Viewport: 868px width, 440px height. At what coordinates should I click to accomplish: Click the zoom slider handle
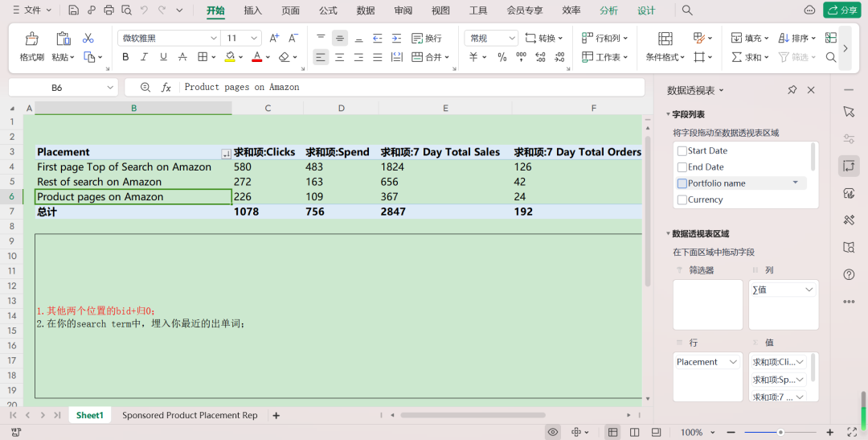(x=780, y=432)
